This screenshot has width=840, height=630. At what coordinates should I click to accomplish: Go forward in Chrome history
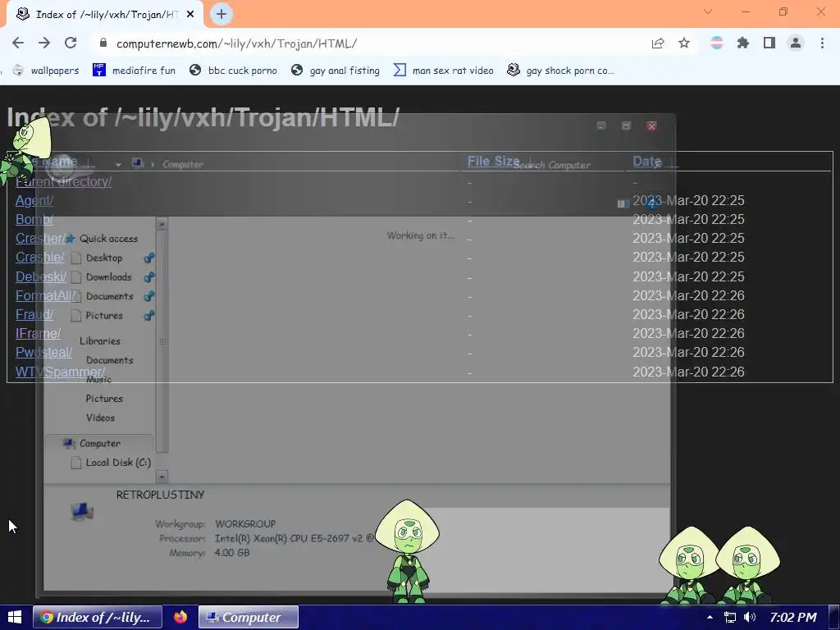click(x=44, y=43)
